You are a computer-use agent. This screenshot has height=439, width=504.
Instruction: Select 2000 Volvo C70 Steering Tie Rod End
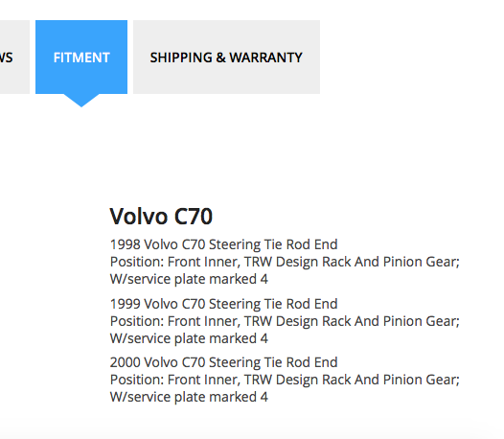pos(223,362)
